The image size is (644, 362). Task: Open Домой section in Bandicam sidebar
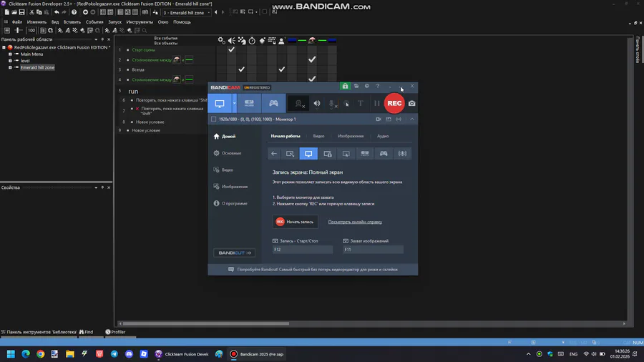coord(225,136)
